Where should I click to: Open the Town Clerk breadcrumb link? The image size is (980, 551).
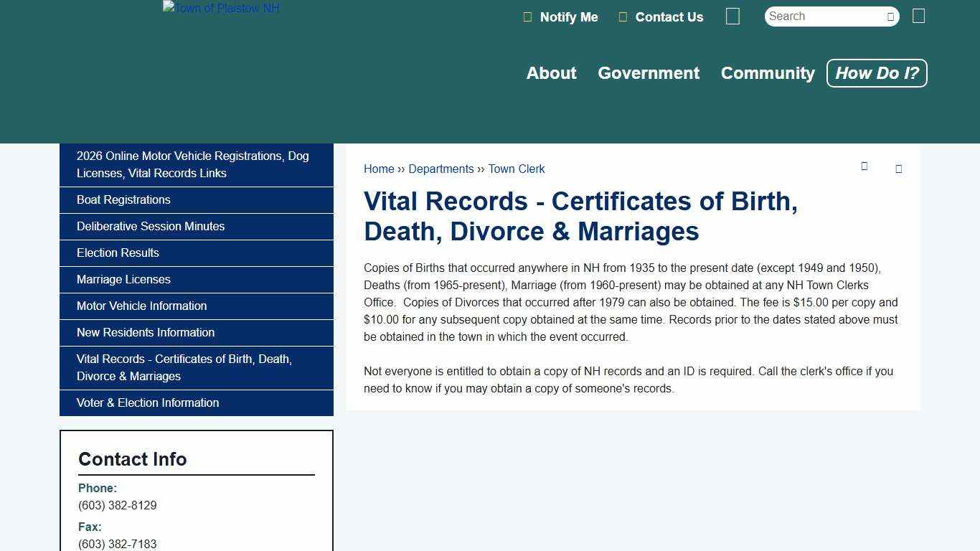517,169
